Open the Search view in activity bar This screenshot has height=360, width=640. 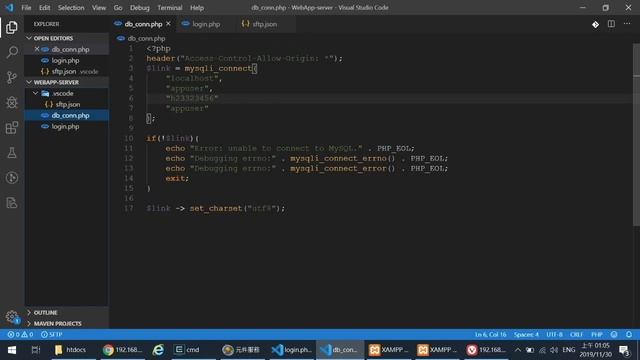pos(12,52)
